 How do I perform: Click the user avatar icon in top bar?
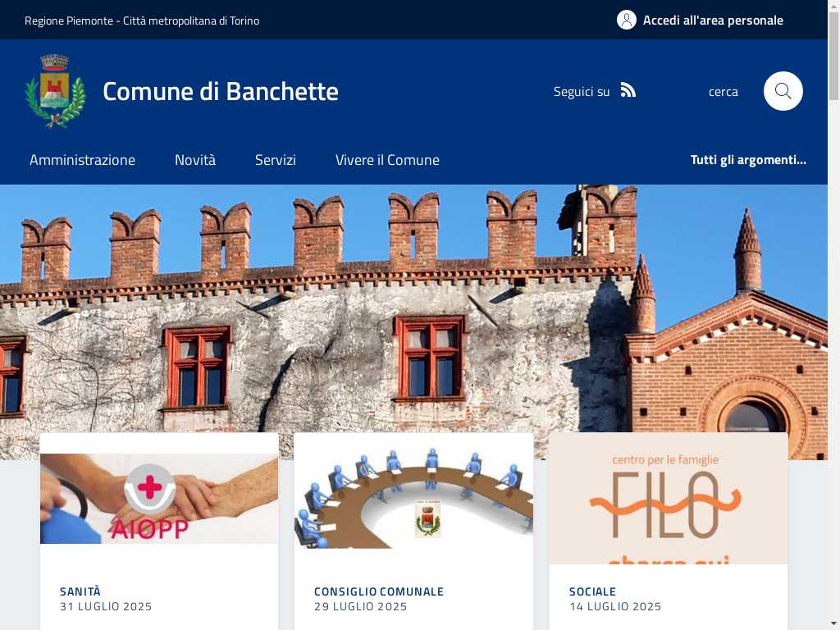[626, 20]
